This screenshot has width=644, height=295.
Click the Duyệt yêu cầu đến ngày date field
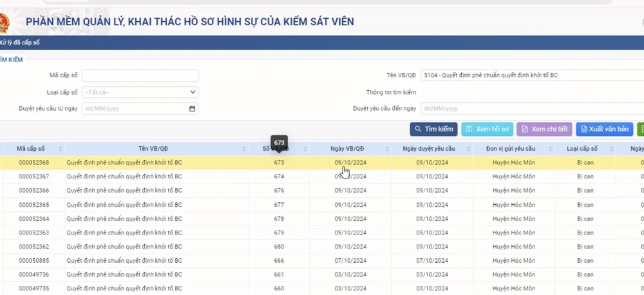(533, 109)
